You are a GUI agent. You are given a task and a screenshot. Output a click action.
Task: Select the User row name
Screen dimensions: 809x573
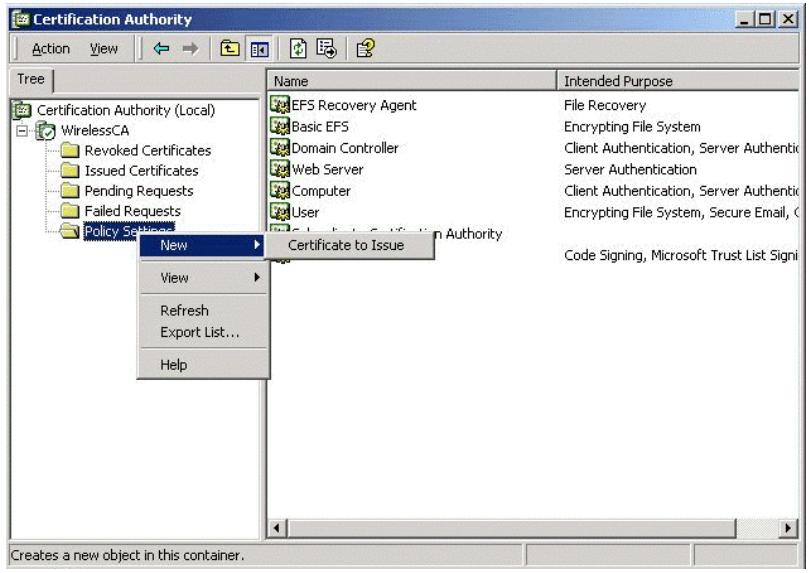(305, 212)
